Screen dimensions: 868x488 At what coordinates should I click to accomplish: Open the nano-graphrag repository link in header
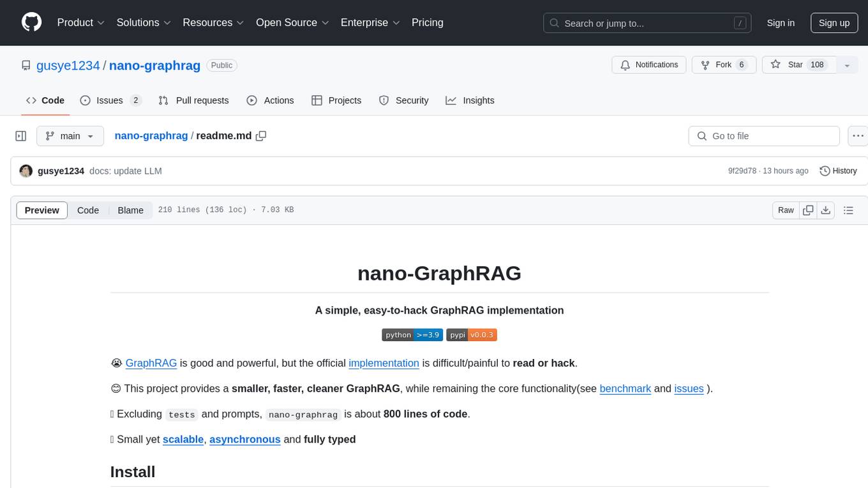pyautogui.click(x=155, y=65)
